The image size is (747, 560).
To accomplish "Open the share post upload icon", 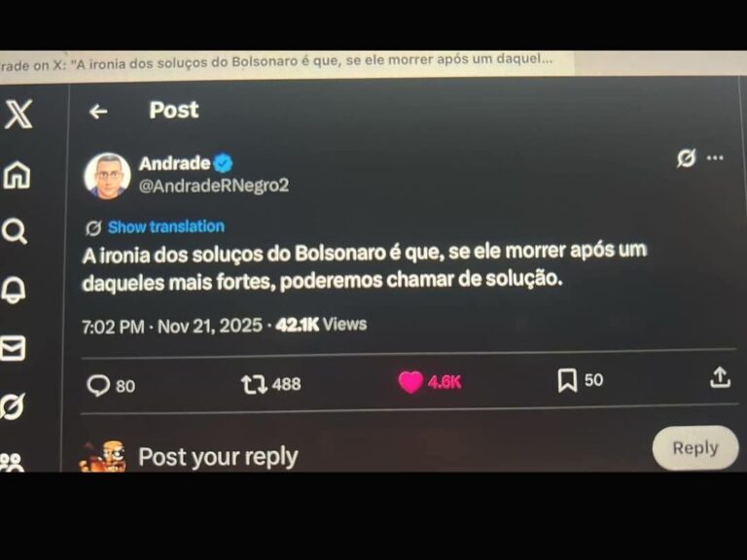I will point(720,377).
